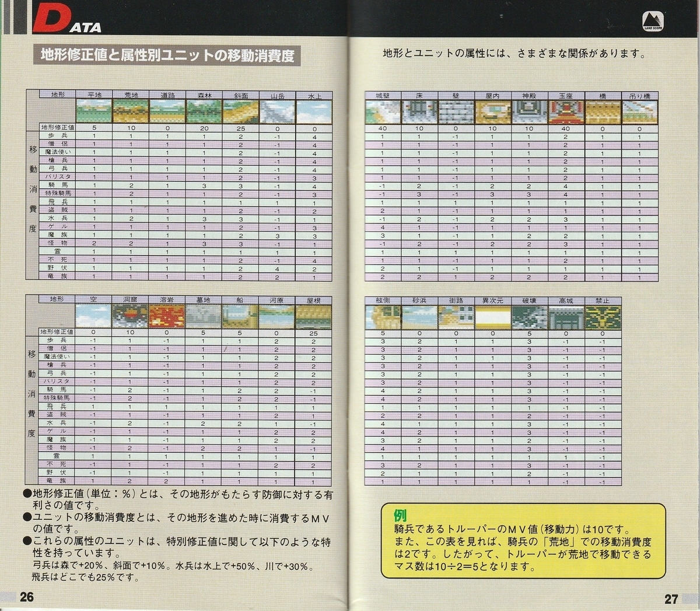This screenshot has height=611, width=700.
Task: Click the 地形 column header in the 平地 table
Action: pyautogui.click(x=57, y=94)
